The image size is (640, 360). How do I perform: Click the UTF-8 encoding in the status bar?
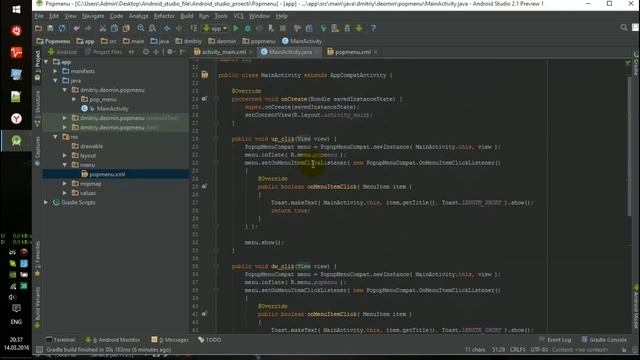pyautogui.click(x=539, y=349)
